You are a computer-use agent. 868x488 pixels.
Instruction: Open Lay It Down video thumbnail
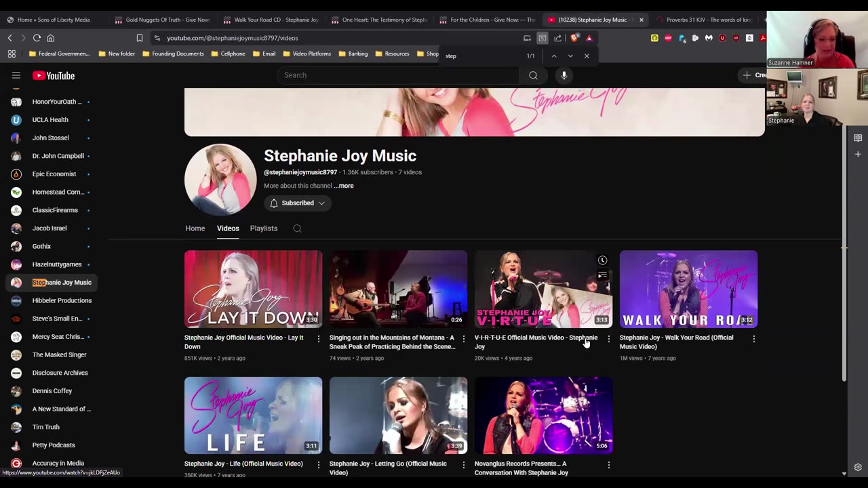point(253,289)
